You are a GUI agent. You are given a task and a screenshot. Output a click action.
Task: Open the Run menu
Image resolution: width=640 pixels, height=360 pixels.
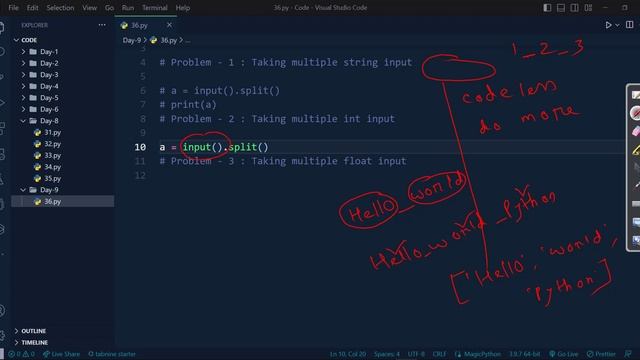128,8
